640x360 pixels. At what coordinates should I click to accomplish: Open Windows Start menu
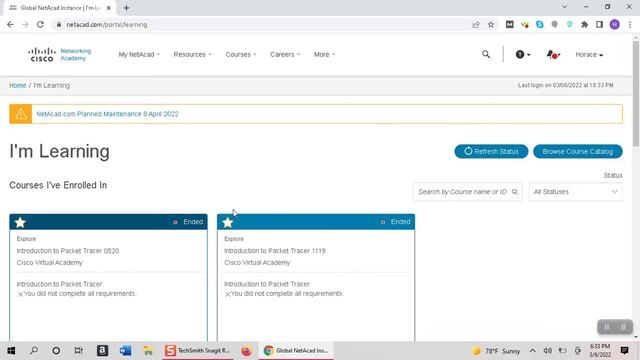pos(11,351)
